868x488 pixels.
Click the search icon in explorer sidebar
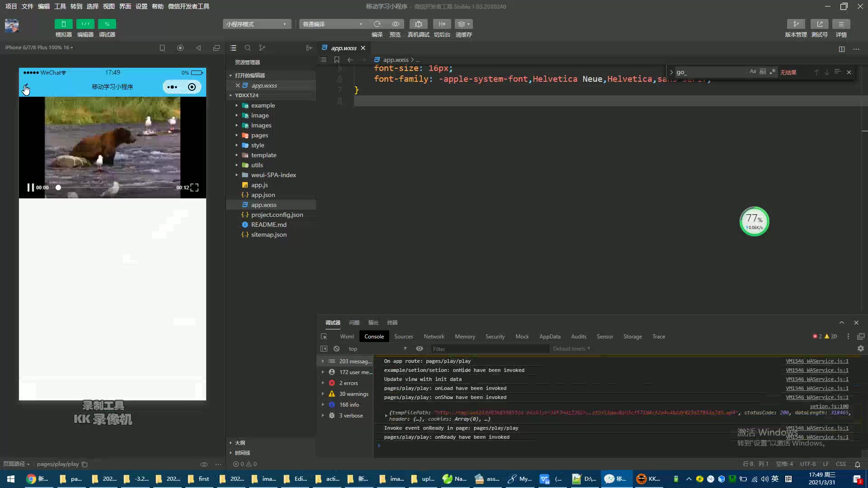tap(247, 48)
